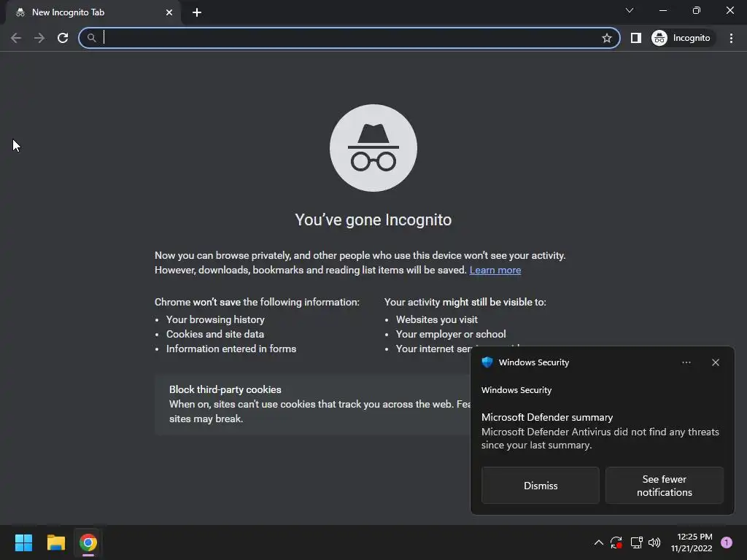The image size is (747, 560).
Task: Open the side panel icon
Action: click(x=635, y=38)
